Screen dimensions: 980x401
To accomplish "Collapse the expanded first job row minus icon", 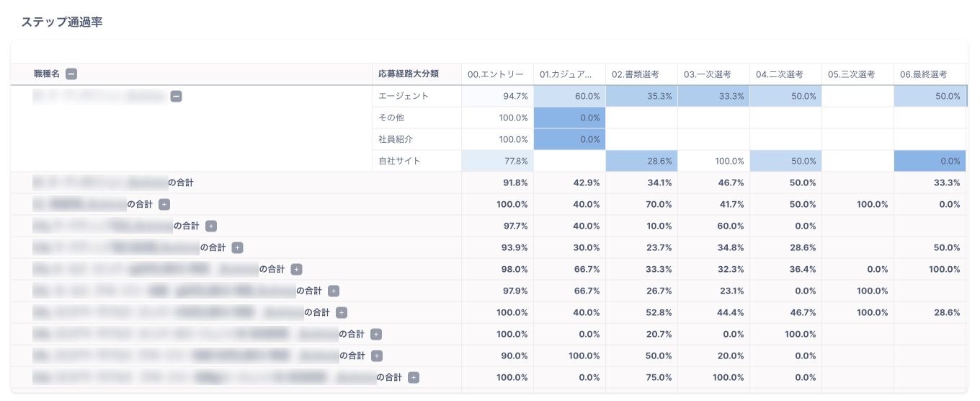I will pyautogui.click(x=176, y=96).
